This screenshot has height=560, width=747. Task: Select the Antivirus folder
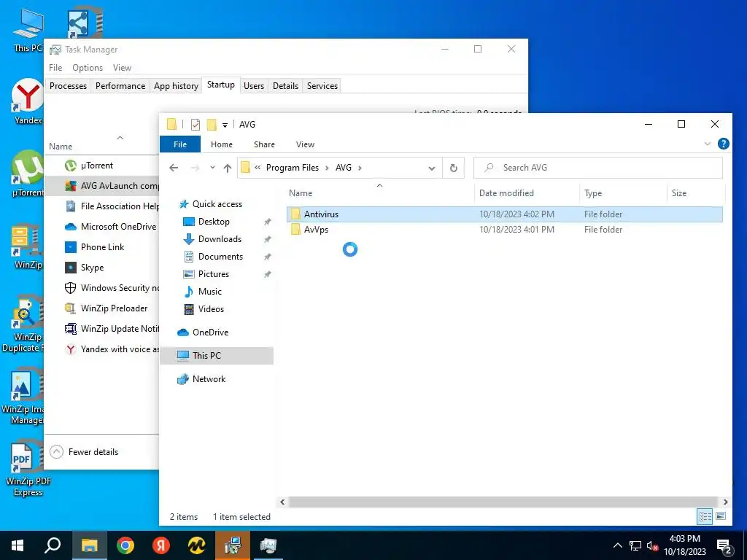click(505, 214)
